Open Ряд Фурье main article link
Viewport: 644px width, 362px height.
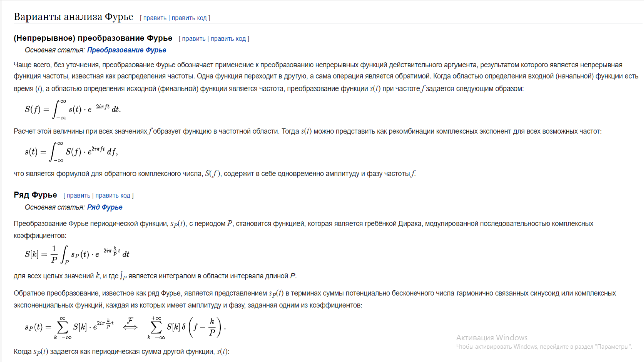104,207
